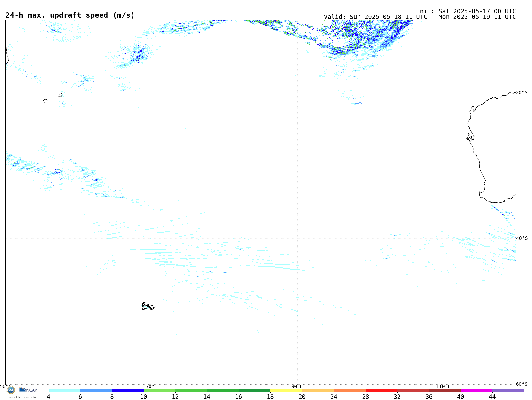Click the colorbar tick label "32"

click(397, 397)
